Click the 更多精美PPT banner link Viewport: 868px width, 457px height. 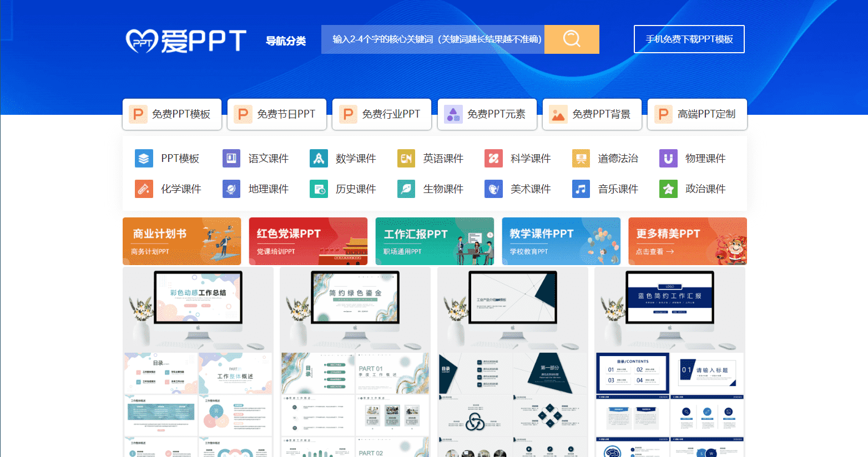pyautogui.click(x=687, y=241)
